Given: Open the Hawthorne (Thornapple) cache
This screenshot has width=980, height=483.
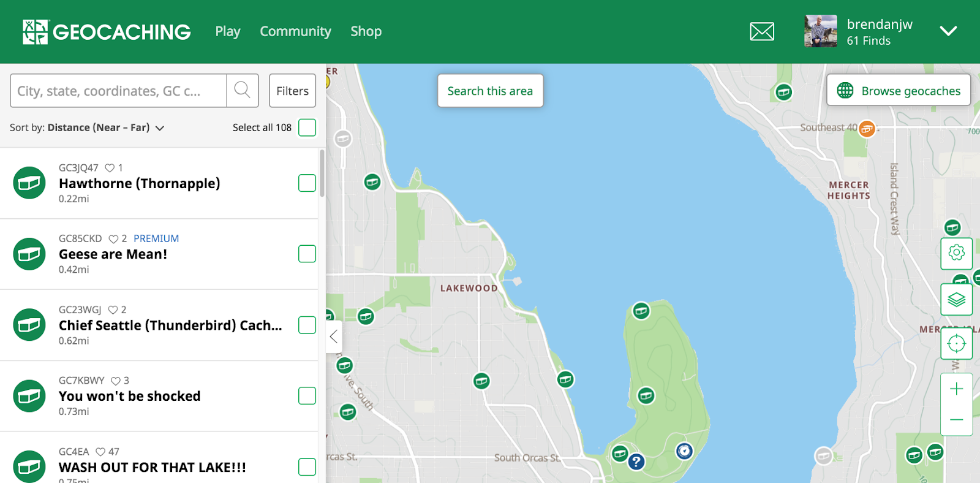Looking at the screenshot, I should tap(139, 183).
